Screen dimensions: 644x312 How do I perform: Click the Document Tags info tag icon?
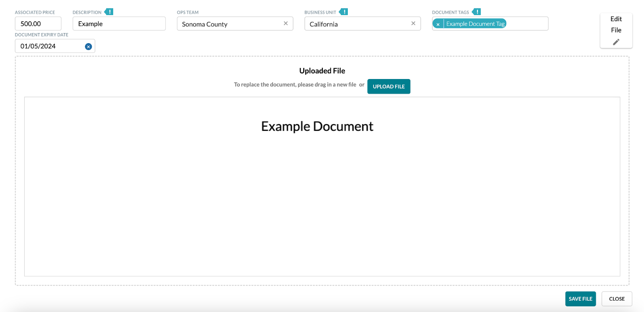coord(476,12)
